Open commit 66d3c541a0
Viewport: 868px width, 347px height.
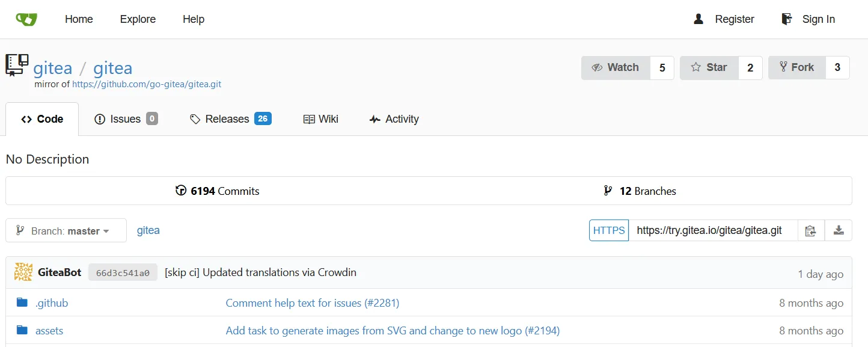(123, 273)
